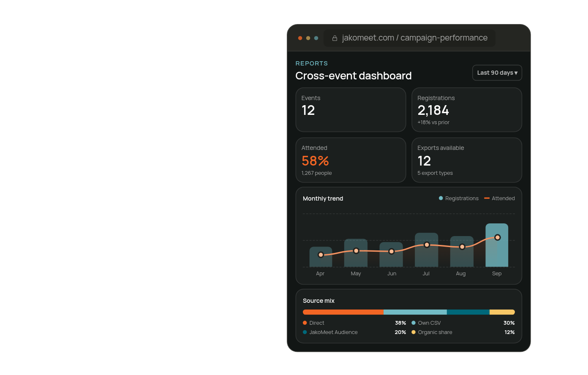The width and height of the screenshot is (588, 375).
Task: Select the highlighted Sep bar
Action: tap(497, 245)
